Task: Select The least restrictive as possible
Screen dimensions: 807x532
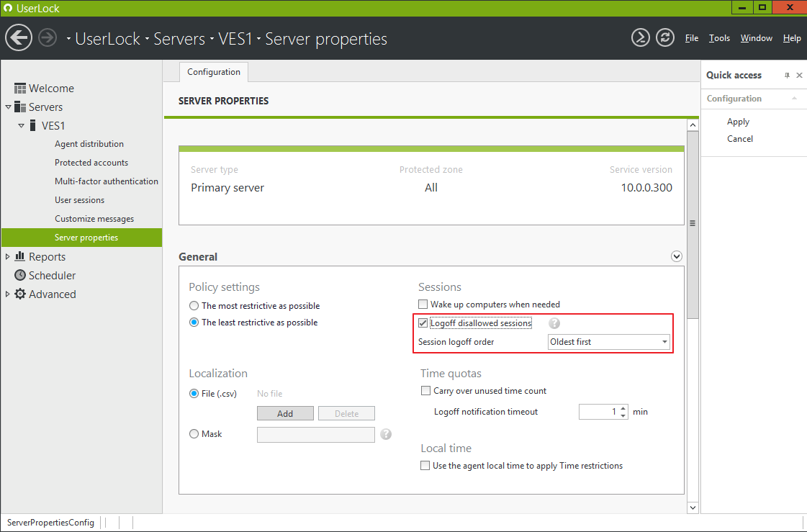Action: [x=194, y=323]
